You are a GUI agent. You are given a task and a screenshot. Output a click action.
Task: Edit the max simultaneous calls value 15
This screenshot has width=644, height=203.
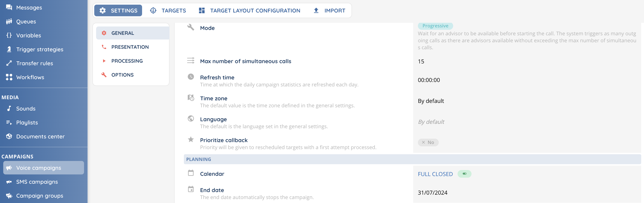tap(421, 62)
